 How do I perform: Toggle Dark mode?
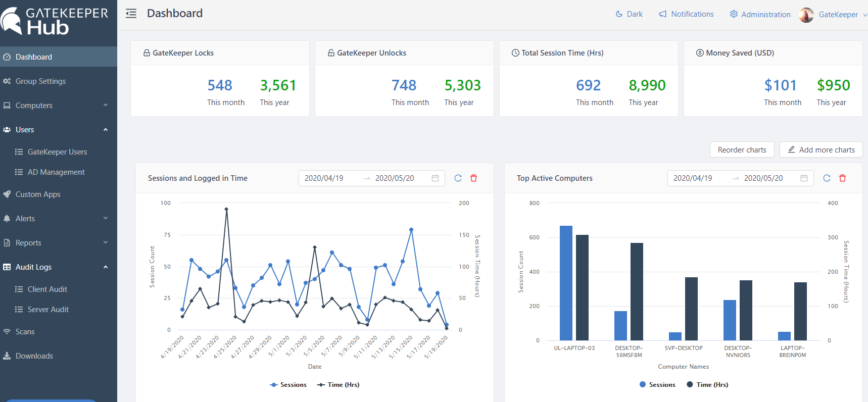click(x=629, y=14)
